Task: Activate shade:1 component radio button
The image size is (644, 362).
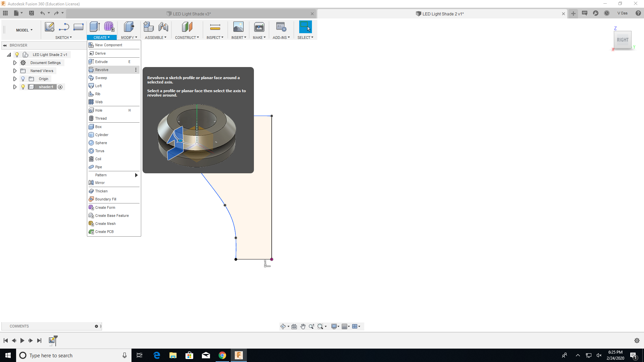Action: tap(60, 87)
